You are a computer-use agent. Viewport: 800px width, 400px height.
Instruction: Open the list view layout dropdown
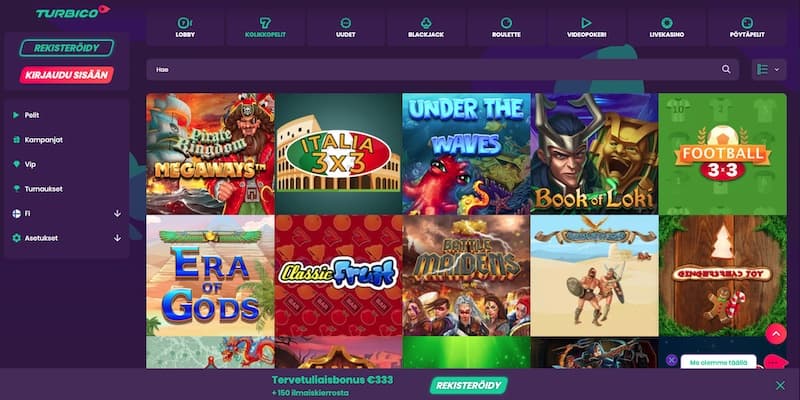click(769, 69)
